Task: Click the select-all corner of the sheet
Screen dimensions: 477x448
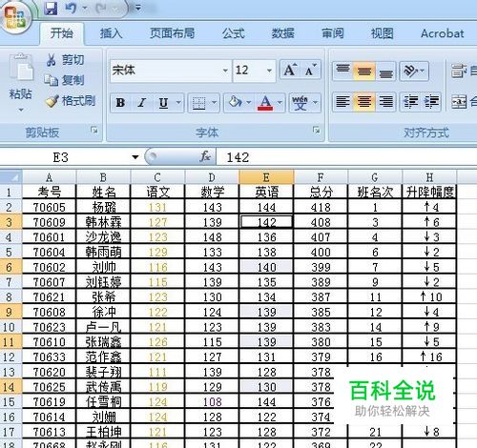Action: (x=11, y=176)
